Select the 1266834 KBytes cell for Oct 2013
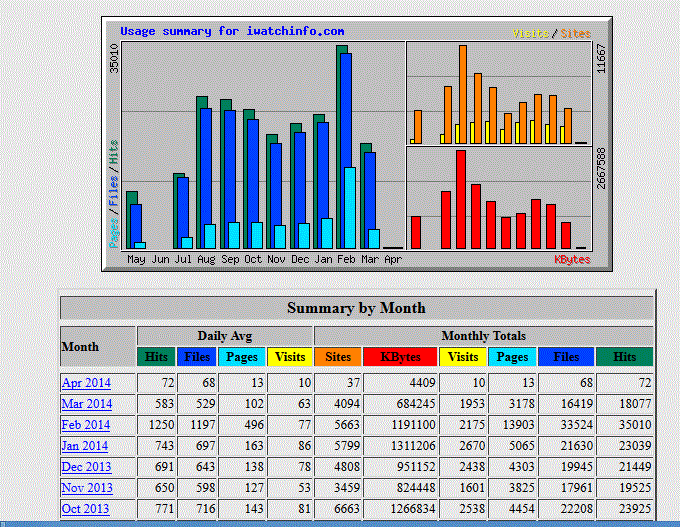This screenshot has width=680, height=527. click(x=400, y=509)
